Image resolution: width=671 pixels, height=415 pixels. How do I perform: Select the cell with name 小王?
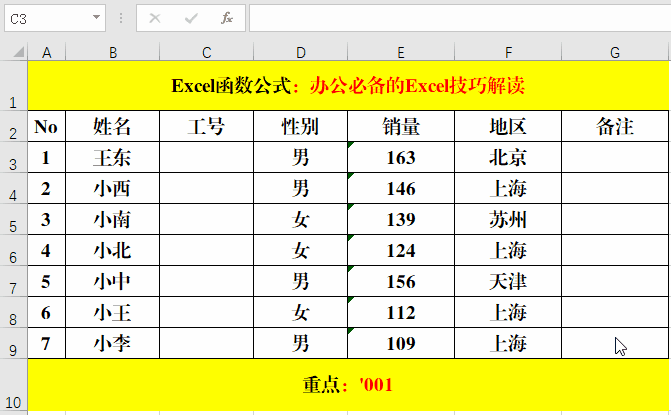tap(113, 312)
